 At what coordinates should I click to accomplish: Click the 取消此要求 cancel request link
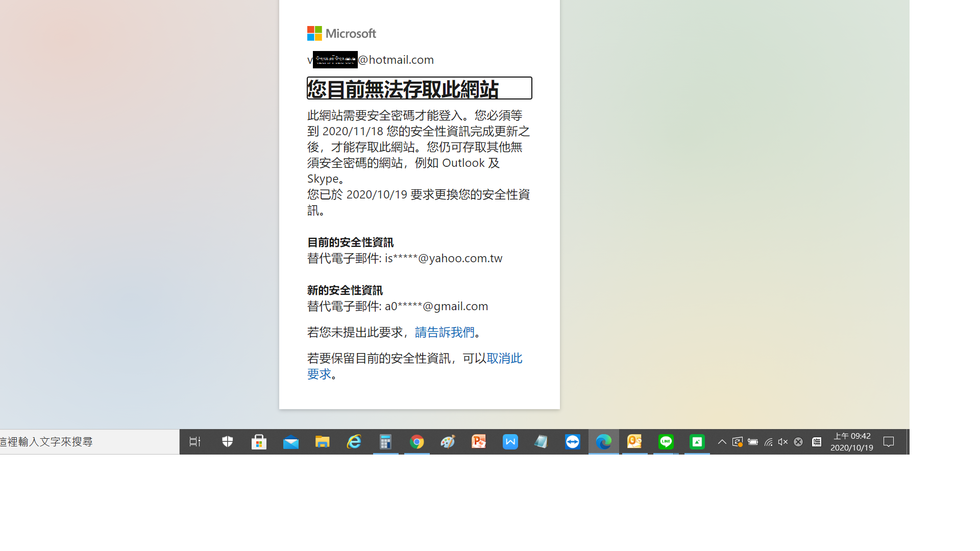504,358
